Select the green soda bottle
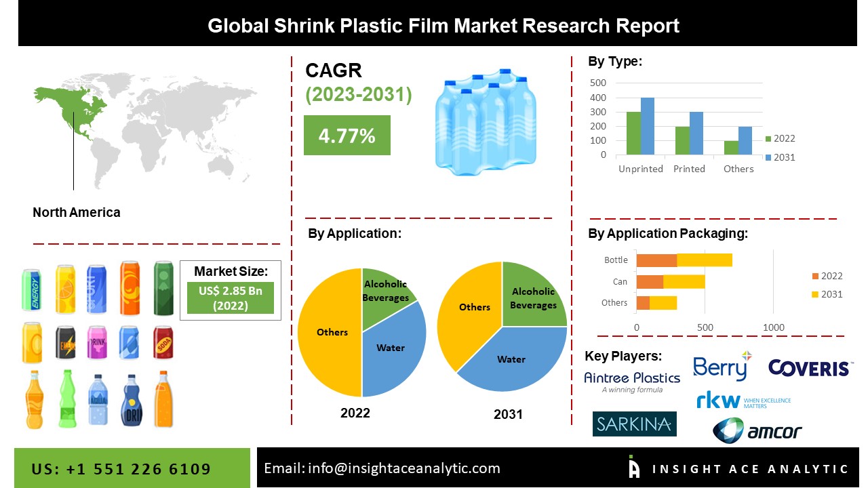The width and height of the screenshot is (868, 488). click(66, 400)
